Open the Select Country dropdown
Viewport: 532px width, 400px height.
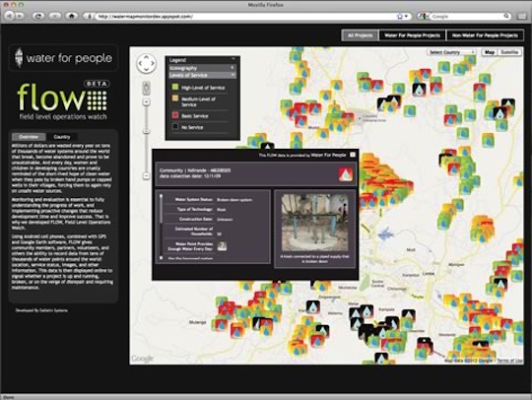(x=451, y=52)
